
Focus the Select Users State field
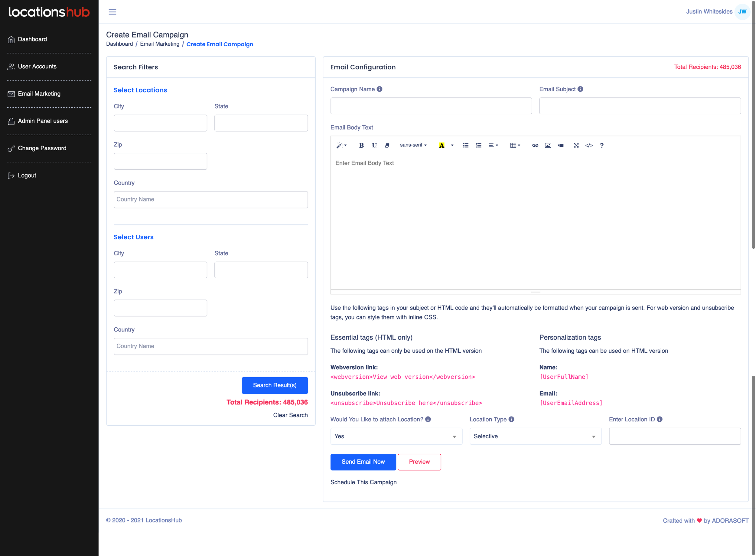point(261,270)
